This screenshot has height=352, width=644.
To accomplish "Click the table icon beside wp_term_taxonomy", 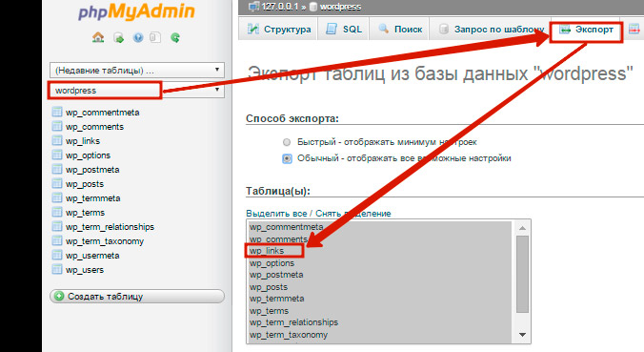I will [x=56, y=241].
